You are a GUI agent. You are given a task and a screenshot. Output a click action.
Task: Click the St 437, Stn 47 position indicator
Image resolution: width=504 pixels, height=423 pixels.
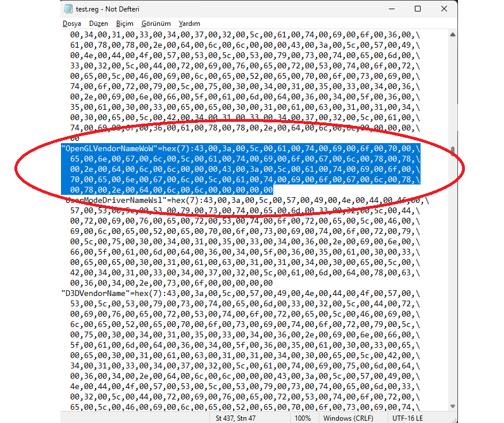[x=236, y=418]
